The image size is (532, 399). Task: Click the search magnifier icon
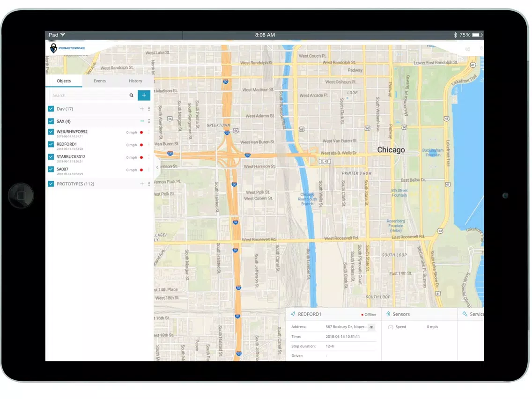(x=131, y=96)
